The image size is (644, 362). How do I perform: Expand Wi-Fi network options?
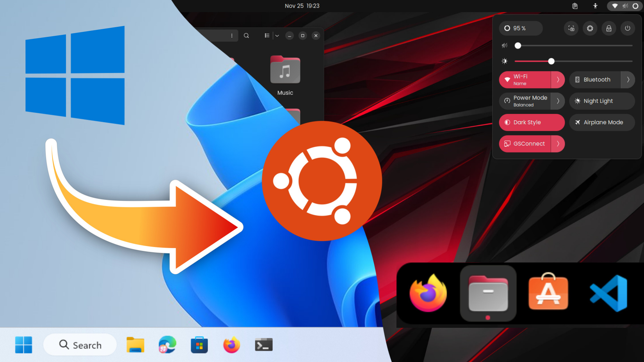(558, 79)
